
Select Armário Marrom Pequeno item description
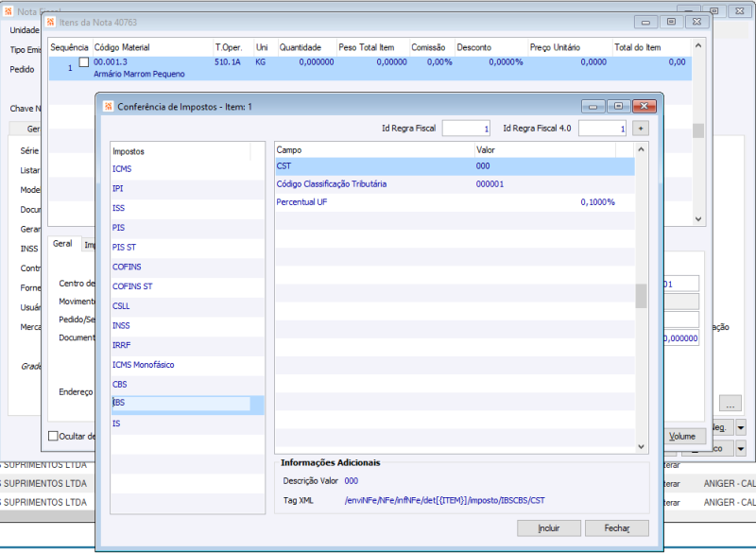(139, 74)
